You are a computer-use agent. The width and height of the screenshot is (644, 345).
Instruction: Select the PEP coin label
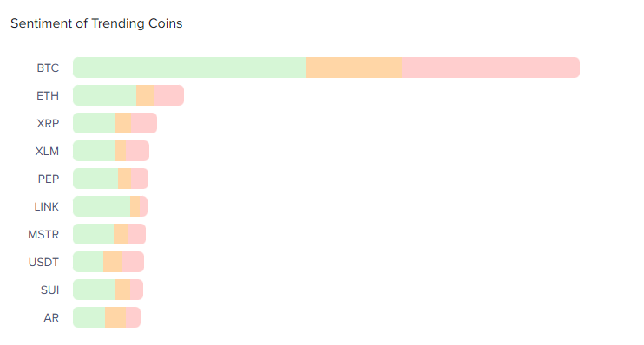48,179
